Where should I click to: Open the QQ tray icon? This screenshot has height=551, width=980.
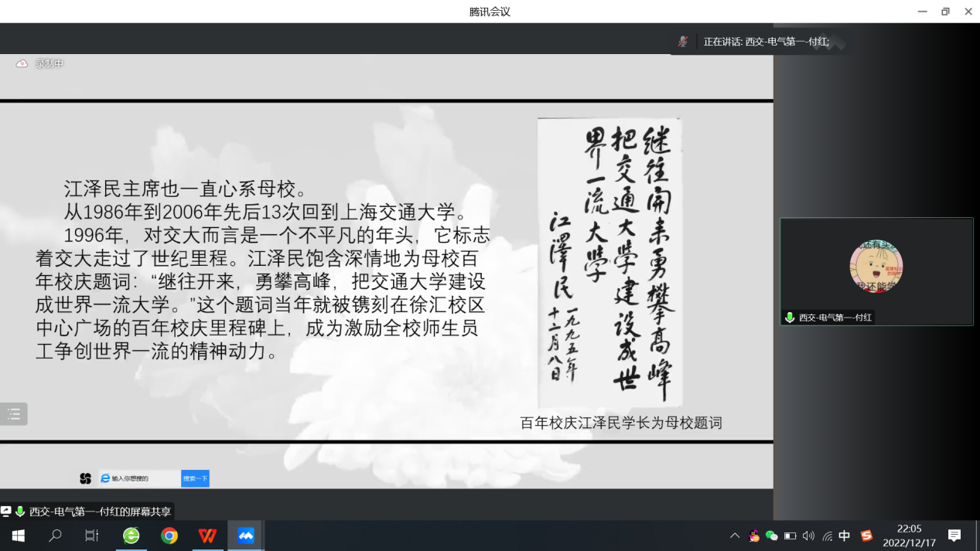(x=754, y=536)
